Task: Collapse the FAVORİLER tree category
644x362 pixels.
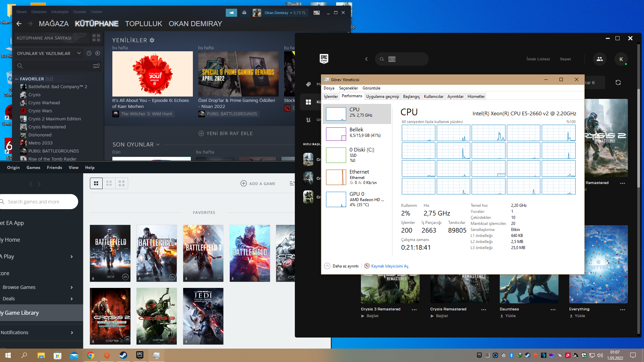Action: click(x=16, y=79)
